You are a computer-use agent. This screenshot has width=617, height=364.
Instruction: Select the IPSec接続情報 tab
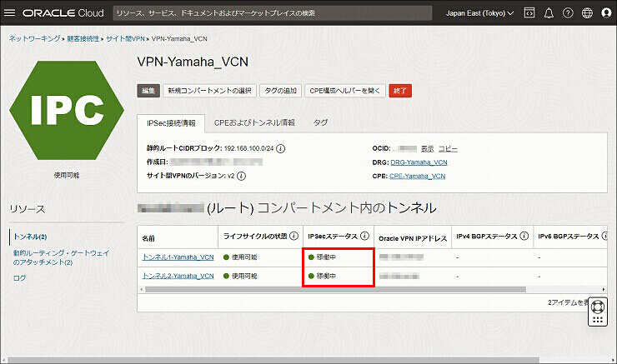pyautogui.click(x=171, y=123)
